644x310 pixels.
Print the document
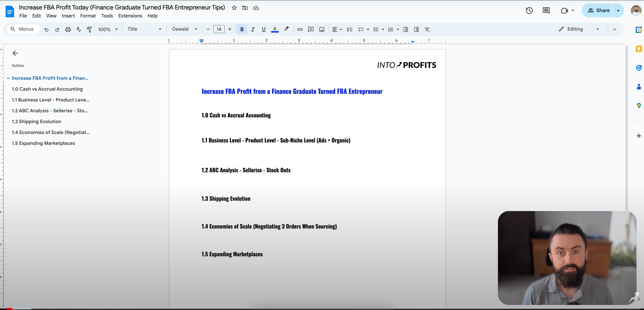tap(68, 29)
